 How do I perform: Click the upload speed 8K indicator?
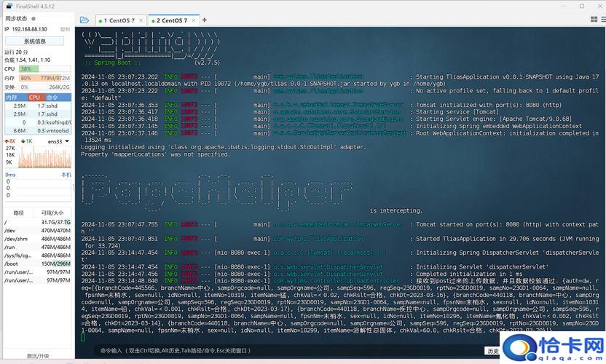pyautogui.click(x=10, y=141)
